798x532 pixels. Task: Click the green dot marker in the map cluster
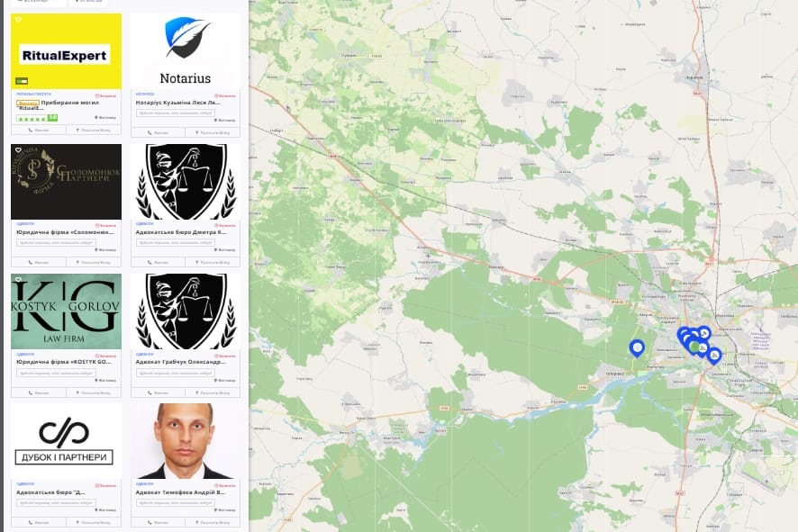pos(694,346)
